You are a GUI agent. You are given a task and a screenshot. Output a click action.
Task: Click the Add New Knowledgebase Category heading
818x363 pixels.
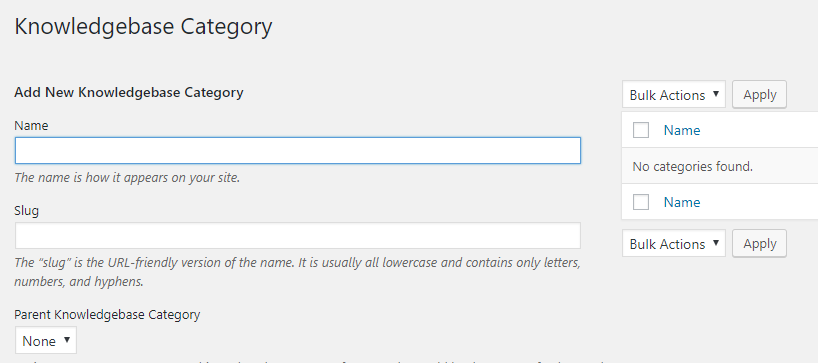coord(129,92)
